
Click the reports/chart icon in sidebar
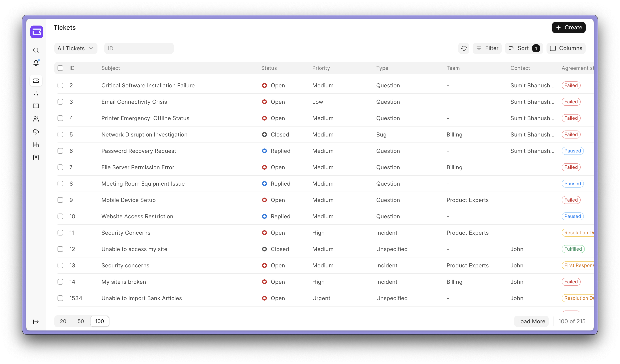[36, 144]
